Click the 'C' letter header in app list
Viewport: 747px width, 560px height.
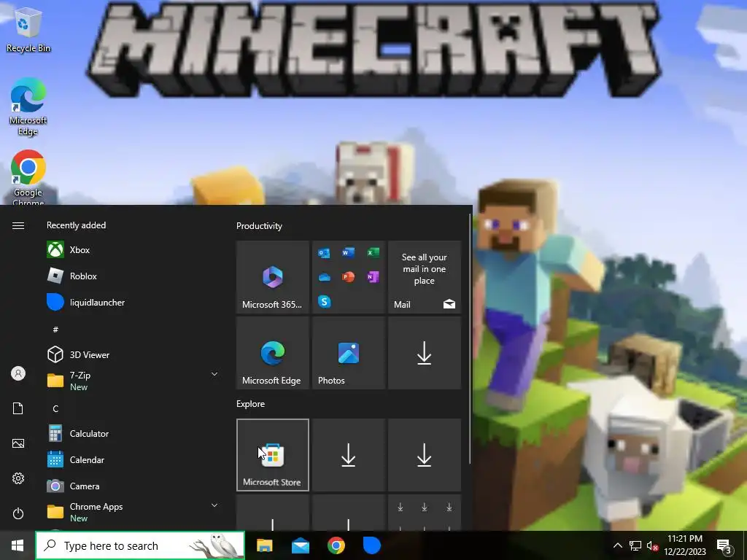pyautogui.click(x=55, y=408)
